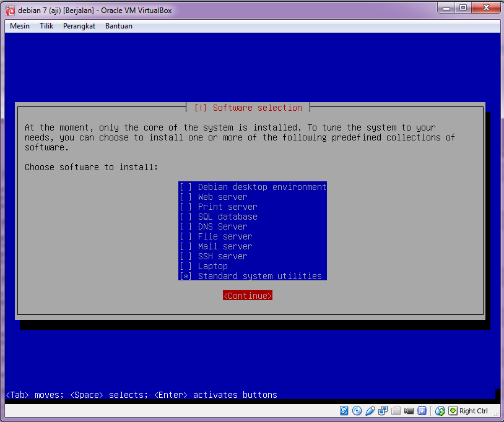Screen dimensions: 504x422
Task: Click the optical disc status icon
Action: (x=357, y=410)
